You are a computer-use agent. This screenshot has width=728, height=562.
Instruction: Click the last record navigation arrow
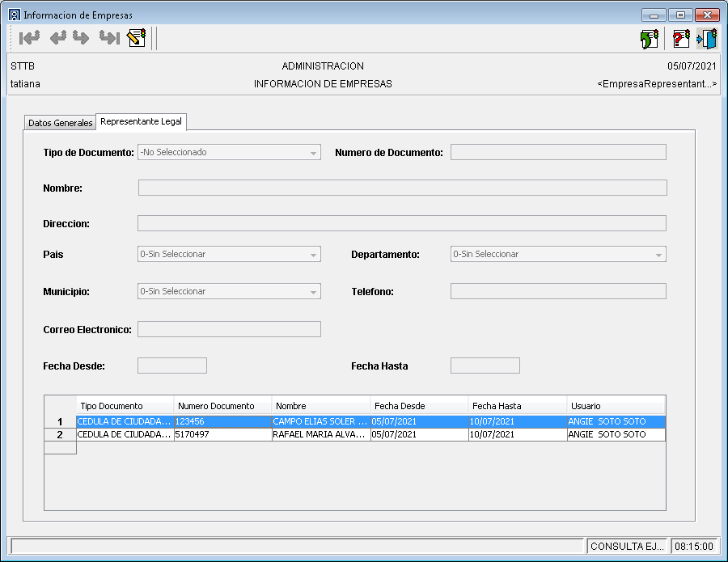(x=109, y=38)
